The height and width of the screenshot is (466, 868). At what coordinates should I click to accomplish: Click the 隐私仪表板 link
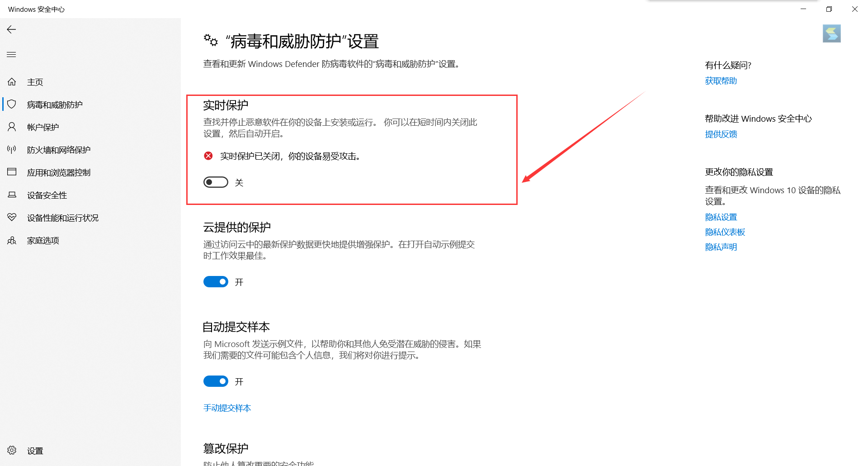(x=725, y=232)
